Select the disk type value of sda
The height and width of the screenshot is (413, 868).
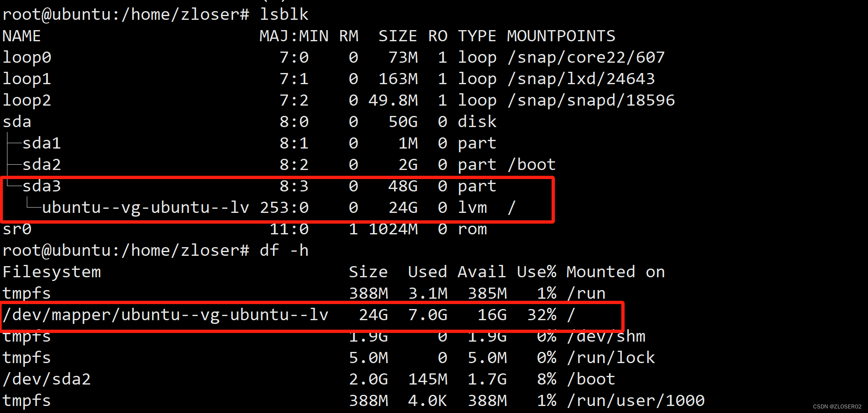477,122
